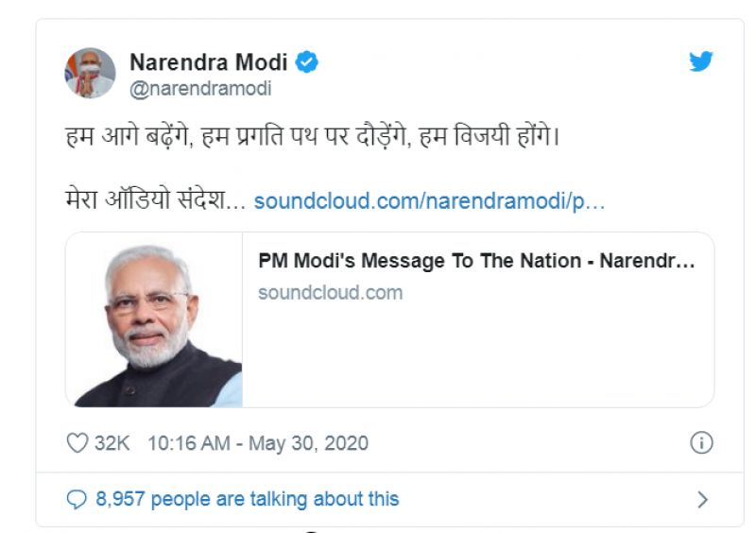This screenshot has width=756, height=533.
Task: Open "PM Modi's Message To The Nation" title
Action: (476, 262)
